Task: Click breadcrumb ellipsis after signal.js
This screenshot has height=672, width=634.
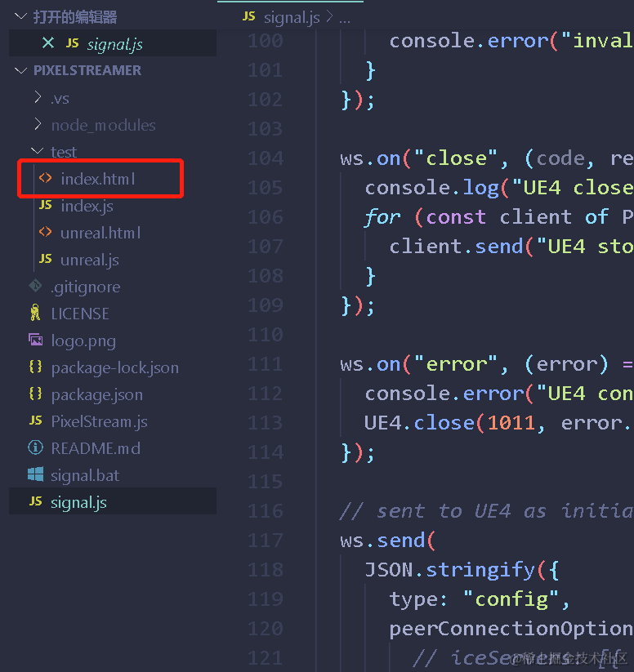Action: click(345, 20)
